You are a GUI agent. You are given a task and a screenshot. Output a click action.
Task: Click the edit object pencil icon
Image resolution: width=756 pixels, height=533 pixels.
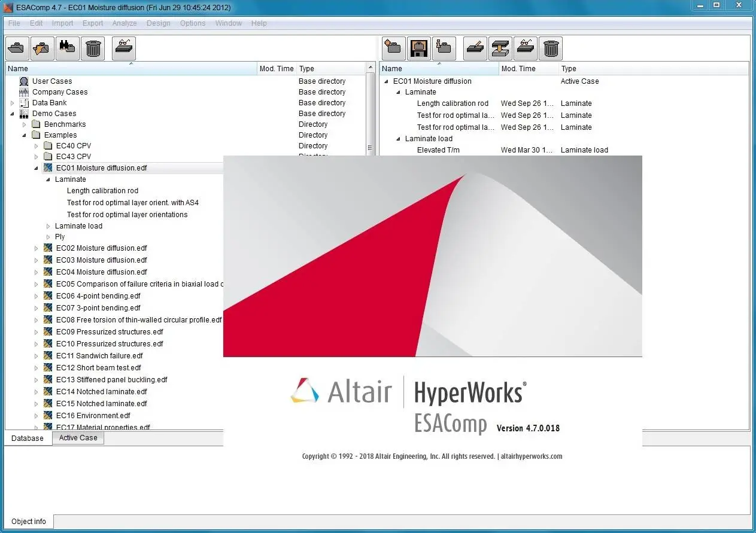(x=475, y=48)
